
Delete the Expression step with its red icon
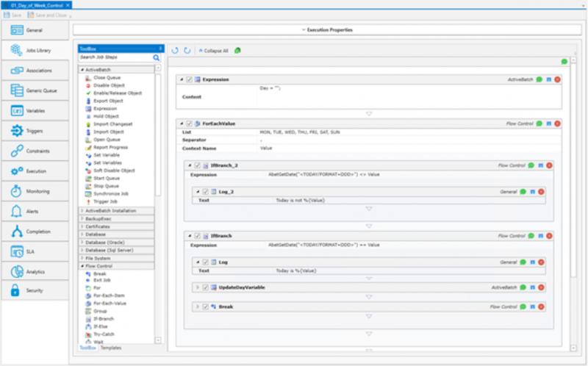click(558, 79)
